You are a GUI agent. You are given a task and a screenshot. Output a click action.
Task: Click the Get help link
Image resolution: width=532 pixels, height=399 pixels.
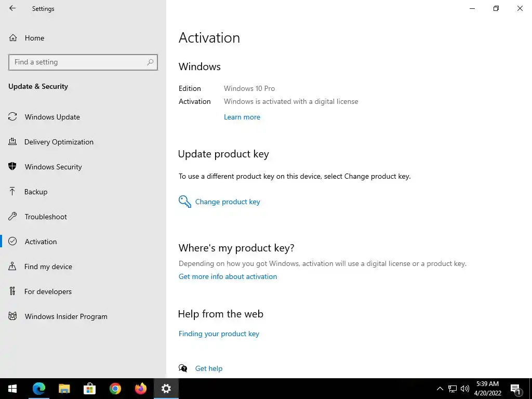[x=209, y=368]
